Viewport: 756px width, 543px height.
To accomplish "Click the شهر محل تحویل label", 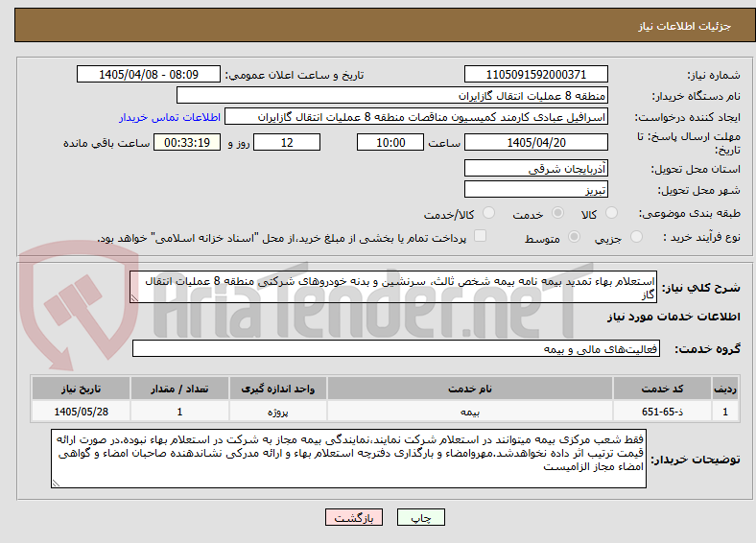I will (x=699, y=191).
